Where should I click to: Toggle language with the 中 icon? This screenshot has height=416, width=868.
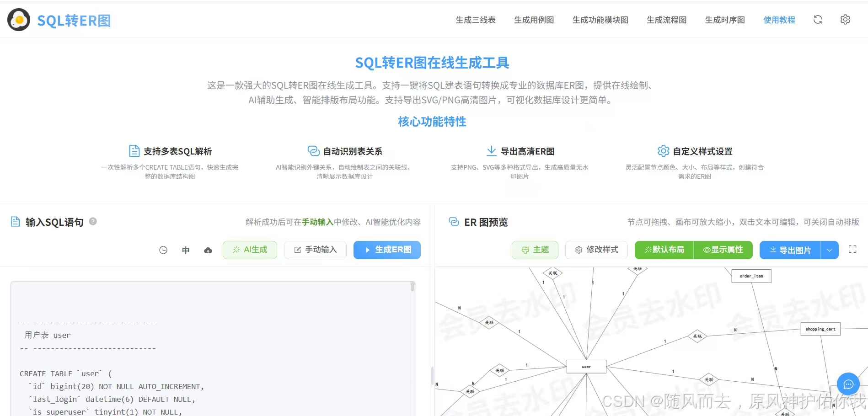[x=186, y=250]
